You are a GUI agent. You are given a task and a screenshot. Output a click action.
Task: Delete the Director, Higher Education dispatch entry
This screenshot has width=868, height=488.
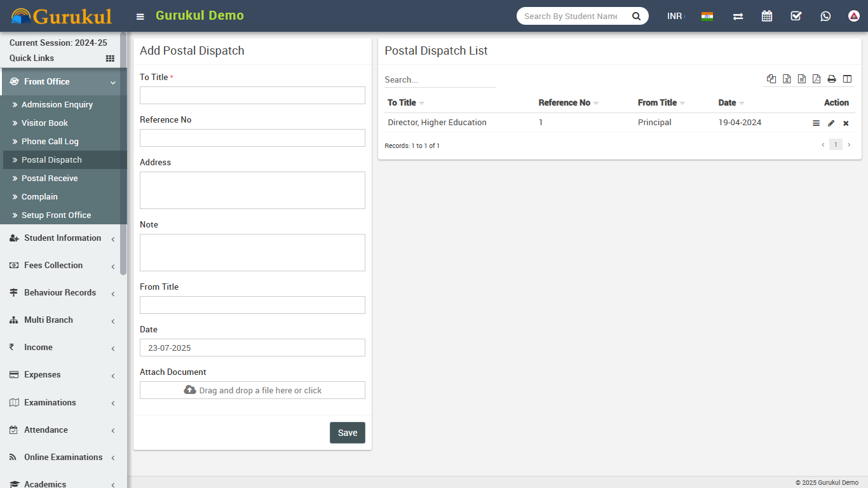[846, 123]
